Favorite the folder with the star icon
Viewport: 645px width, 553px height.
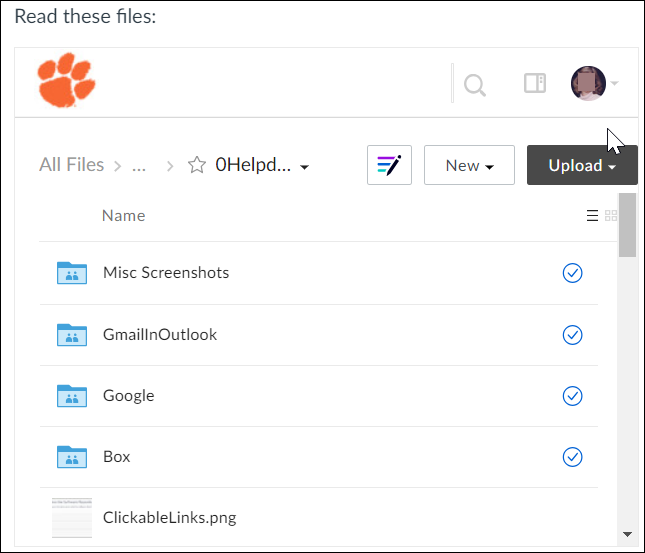[197, 165]
